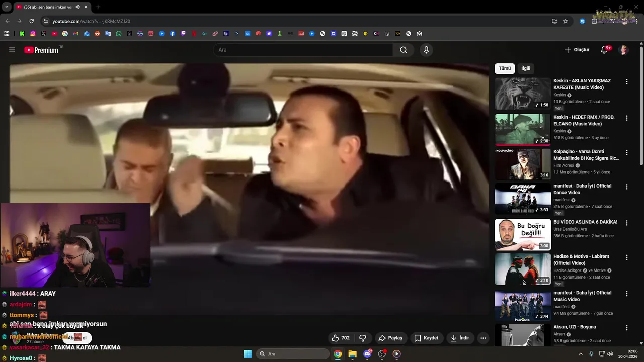
Task: Open Chrome from the taskbar
Action: coord(338,354)
